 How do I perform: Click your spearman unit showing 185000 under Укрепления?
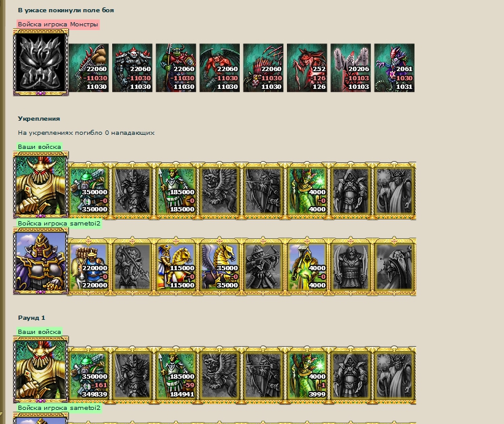pos(176,191)
